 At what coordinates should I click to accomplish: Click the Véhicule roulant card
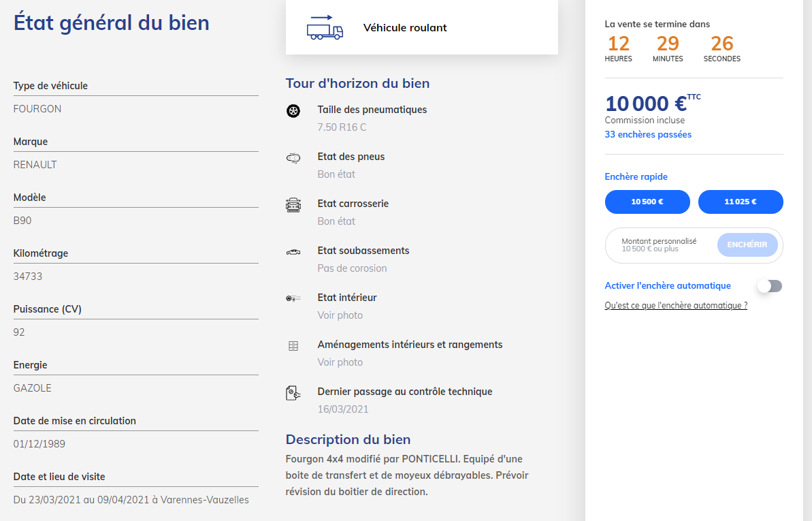(421, 28)
